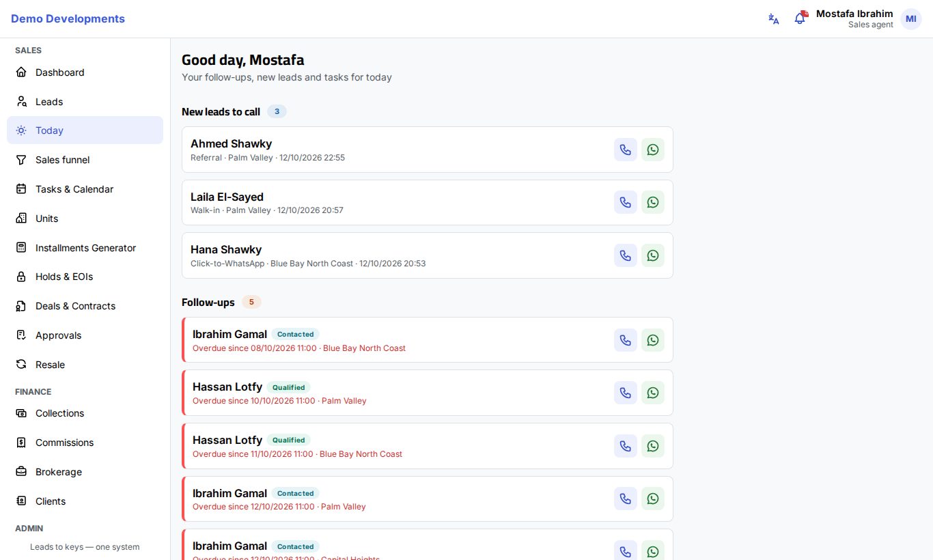933x560 pixels.
Task: Click the Follow-ups count badge 5
Action: pyautogui.click(x=251, y=302)
